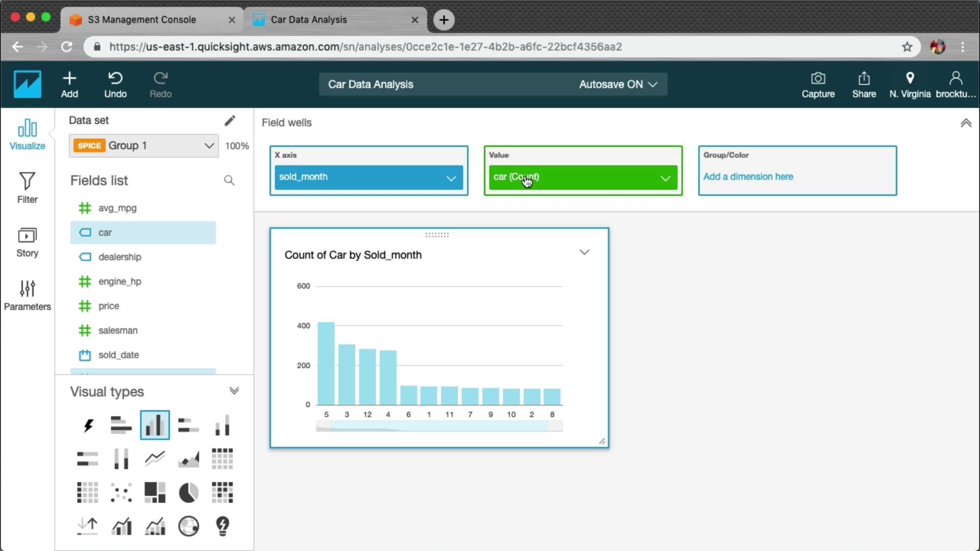
Task: Select the tree map visual type
Action: (x=155, y=493)
